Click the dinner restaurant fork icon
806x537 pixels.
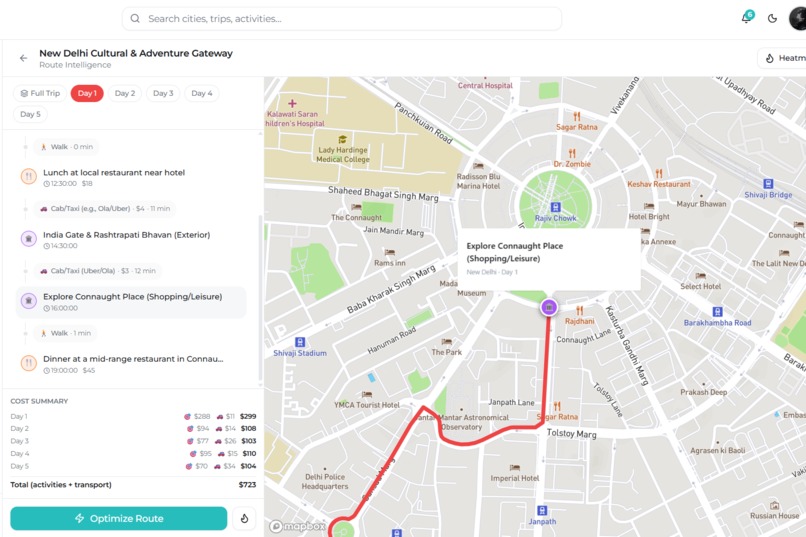click(29, 363)
